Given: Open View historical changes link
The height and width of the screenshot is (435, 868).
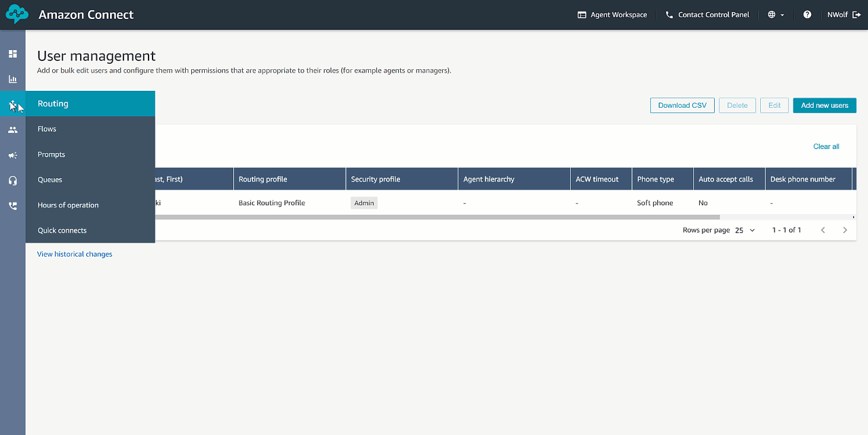Looking at the screenshot, I should (x=75, y=254).
